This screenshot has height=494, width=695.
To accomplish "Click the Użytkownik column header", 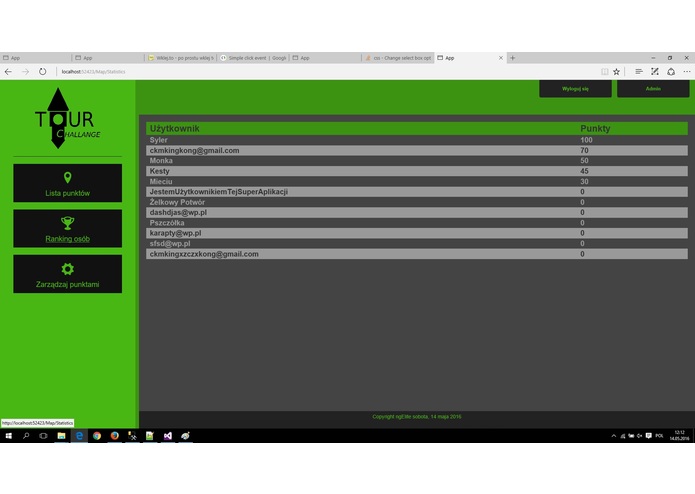I will tap(174, 128).
